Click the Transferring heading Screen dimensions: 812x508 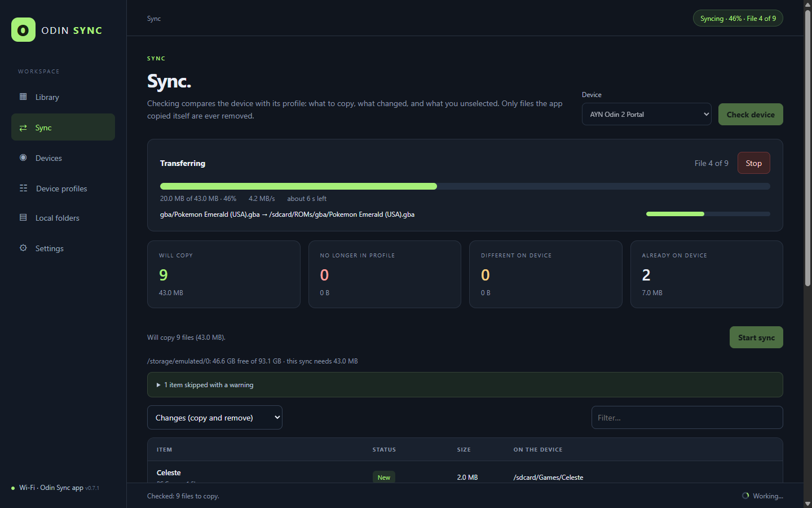click(183, 163)
